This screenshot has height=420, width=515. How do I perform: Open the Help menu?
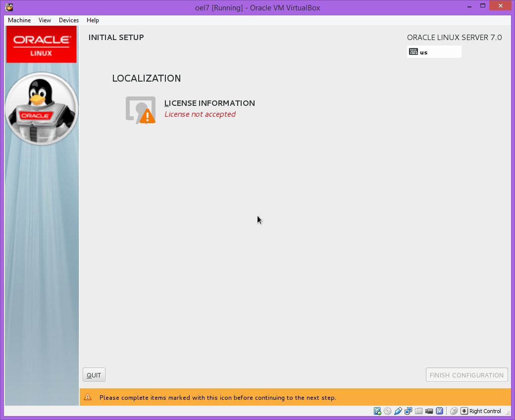93,20
